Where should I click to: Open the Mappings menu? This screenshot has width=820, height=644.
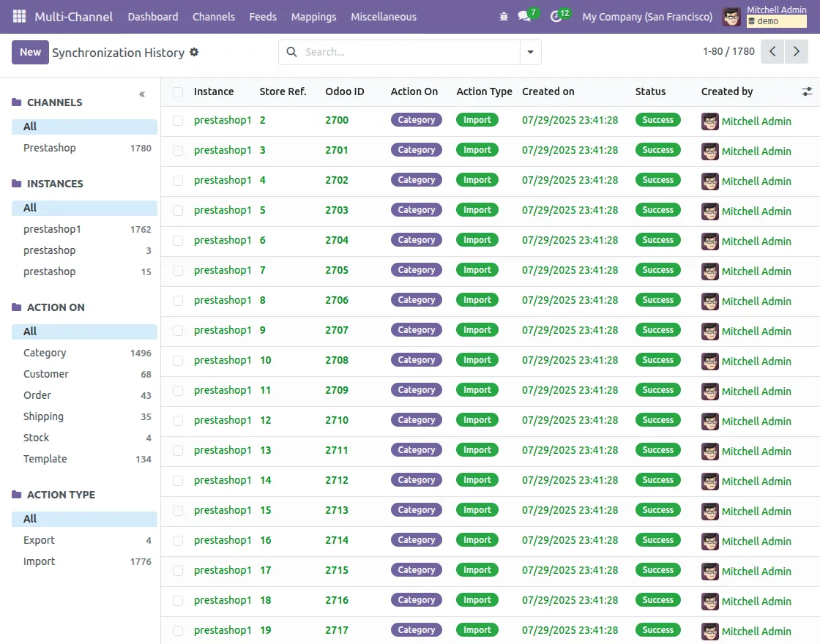click(x=313, y=16)
